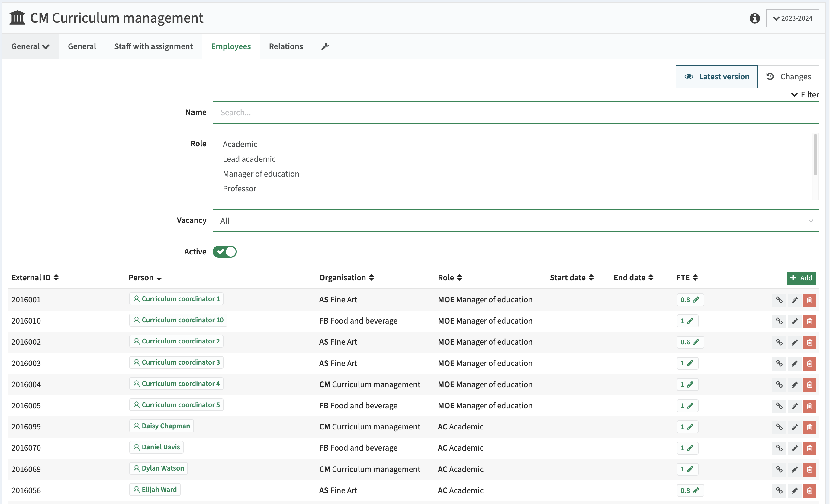Viewport: 830px width, 504px height.
Task: Collapse the Filter section
Action: pyautogui.click(x=805, y=94)
